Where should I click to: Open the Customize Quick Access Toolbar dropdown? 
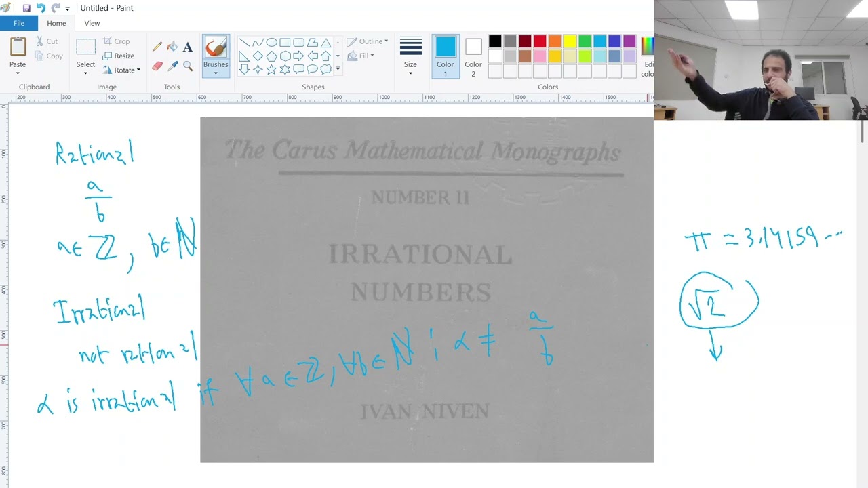(67, 9)
